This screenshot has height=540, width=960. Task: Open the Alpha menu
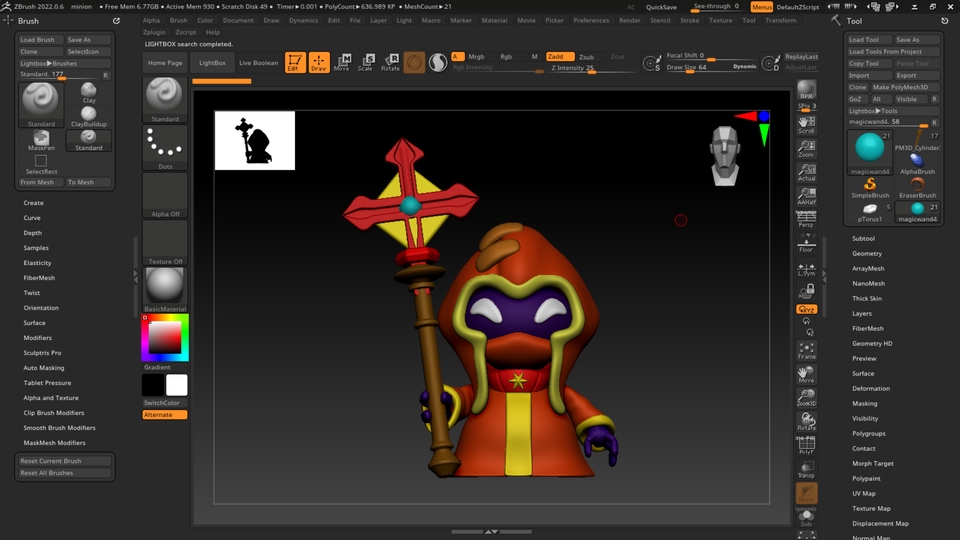pos(151,20)
